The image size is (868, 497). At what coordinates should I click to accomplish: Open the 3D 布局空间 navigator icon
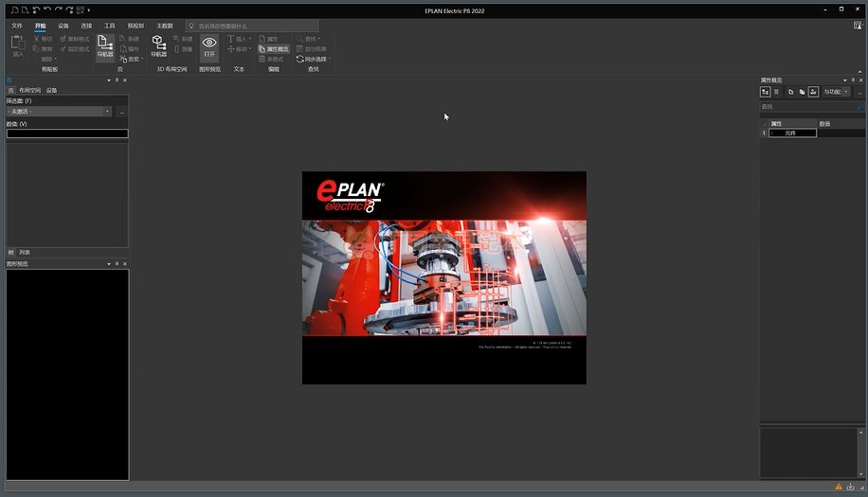[158, 47]
